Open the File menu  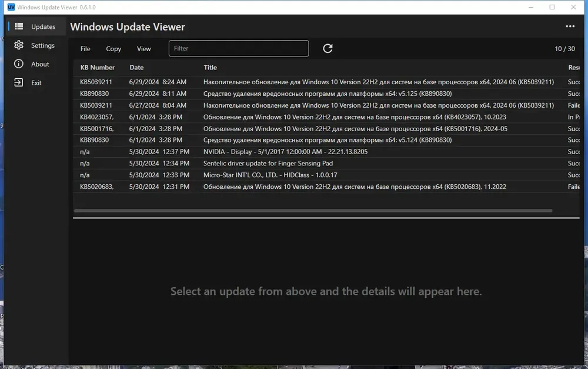pos(85,49)
